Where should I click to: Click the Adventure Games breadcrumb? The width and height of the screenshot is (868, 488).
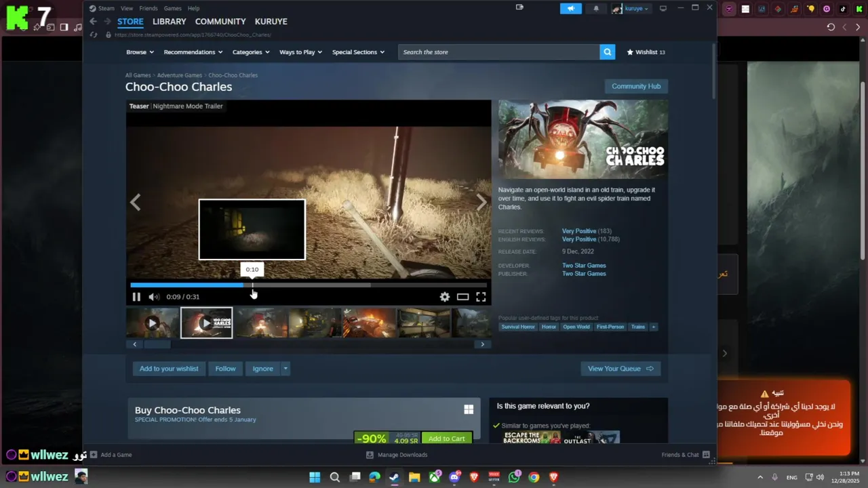(x=180, y=75)
